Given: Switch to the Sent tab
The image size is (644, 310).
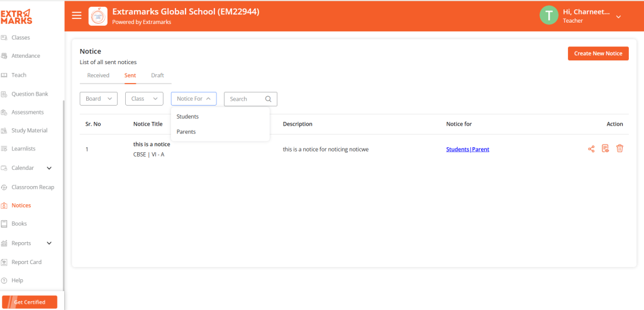Looking at the screenshot, I should tap(130, 75).
